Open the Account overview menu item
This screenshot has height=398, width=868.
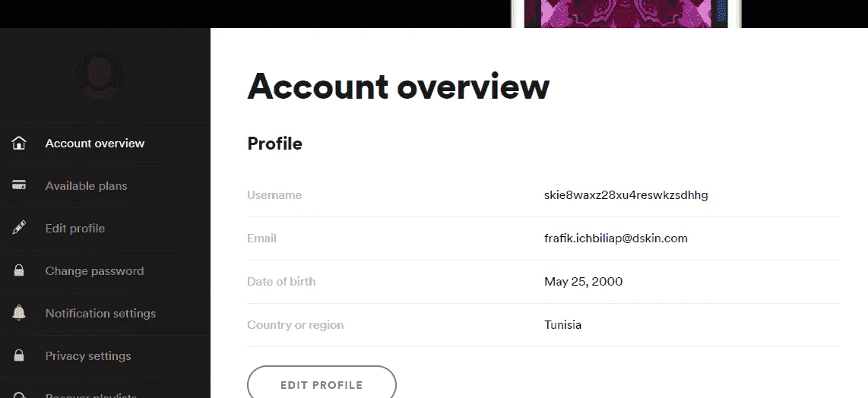point(105,144)
